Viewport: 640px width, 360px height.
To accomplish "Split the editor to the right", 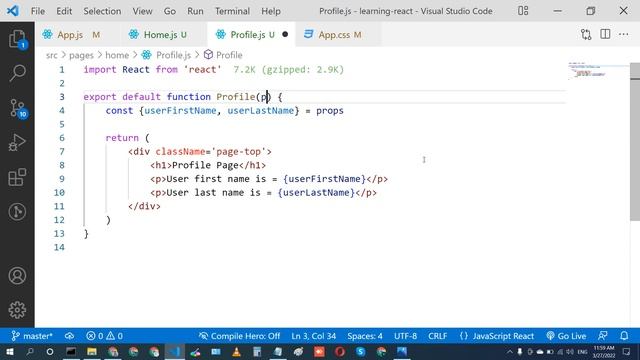I will [x=605, y=34].
